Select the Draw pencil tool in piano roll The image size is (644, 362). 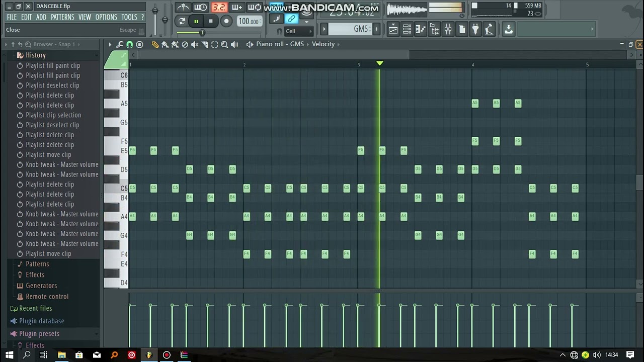click(155, 44)
